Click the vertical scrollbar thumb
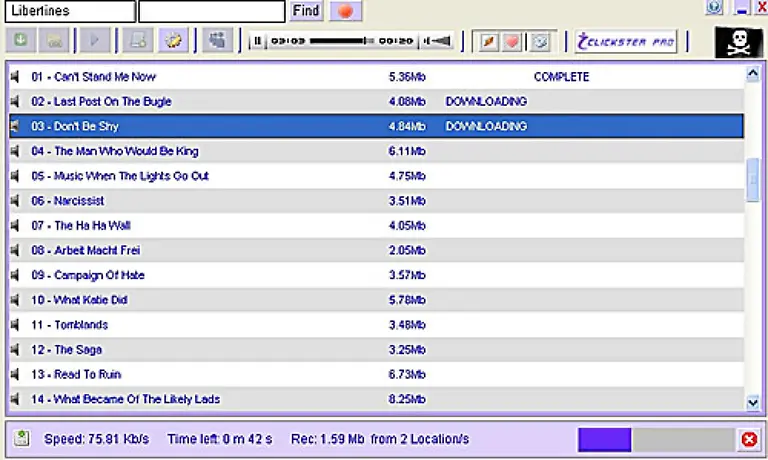This screenshot has height=460, width=768. (x=753, y=179)
